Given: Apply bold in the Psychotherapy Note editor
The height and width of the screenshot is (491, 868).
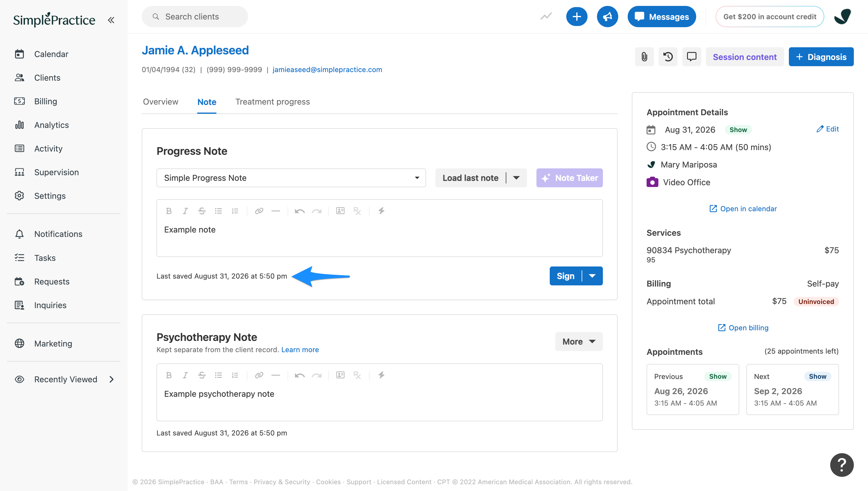Looking at the screenshot, I should click(169, 375).
